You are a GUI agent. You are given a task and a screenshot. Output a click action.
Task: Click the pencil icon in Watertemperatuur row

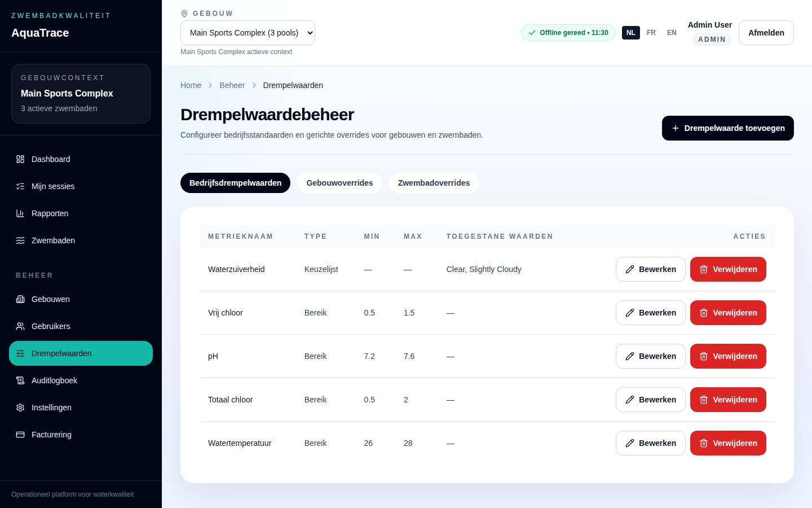point(630,443)
